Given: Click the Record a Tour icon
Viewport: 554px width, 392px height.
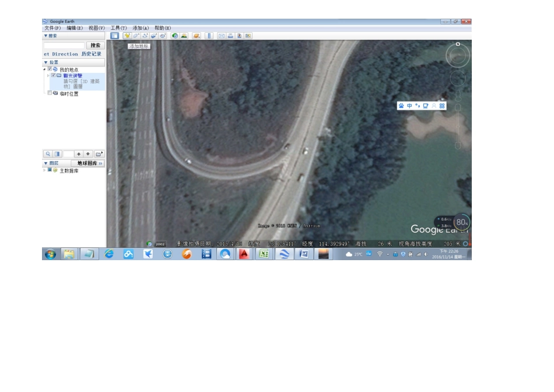Looking at the screenshot, I should point(163,36).
